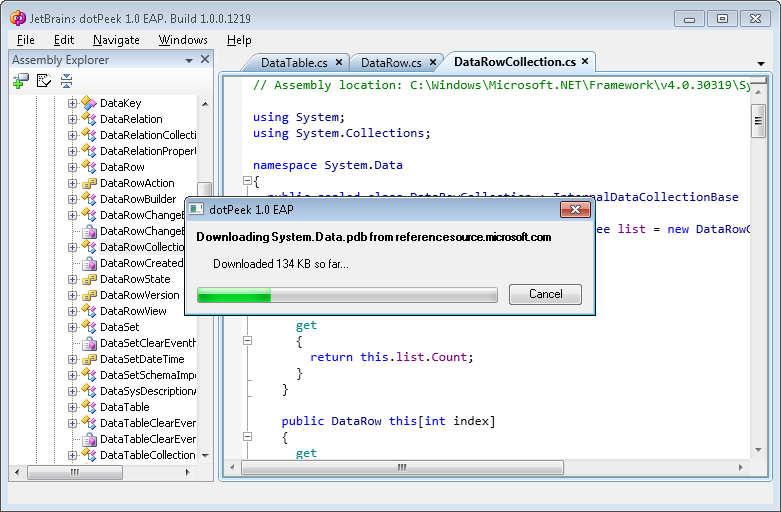Image resolution: width=781 pixels, height=512 pixels.
Task: Click the DataRowCreatedEventHandler delegate icon
Action: 89,263
